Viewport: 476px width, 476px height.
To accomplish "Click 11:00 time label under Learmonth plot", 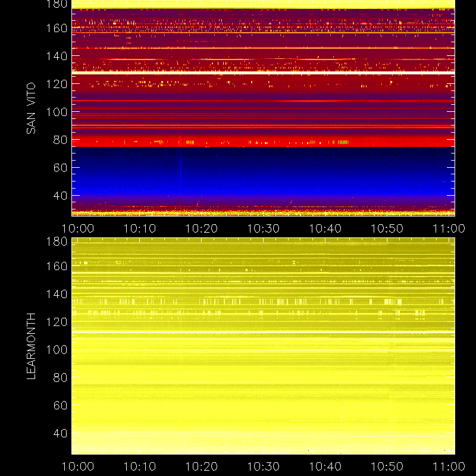I will 449,466.
